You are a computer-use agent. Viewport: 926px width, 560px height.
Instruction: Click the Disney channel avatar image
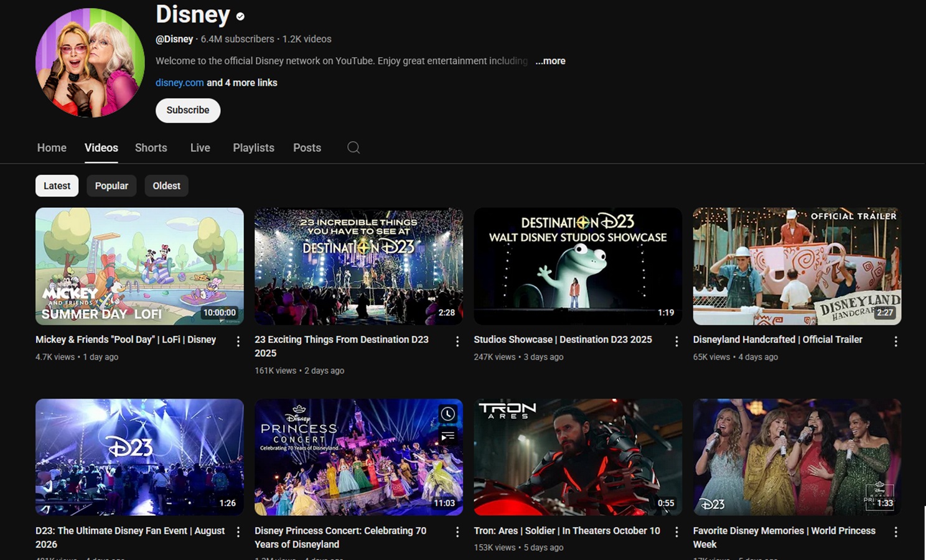(90, 62)
